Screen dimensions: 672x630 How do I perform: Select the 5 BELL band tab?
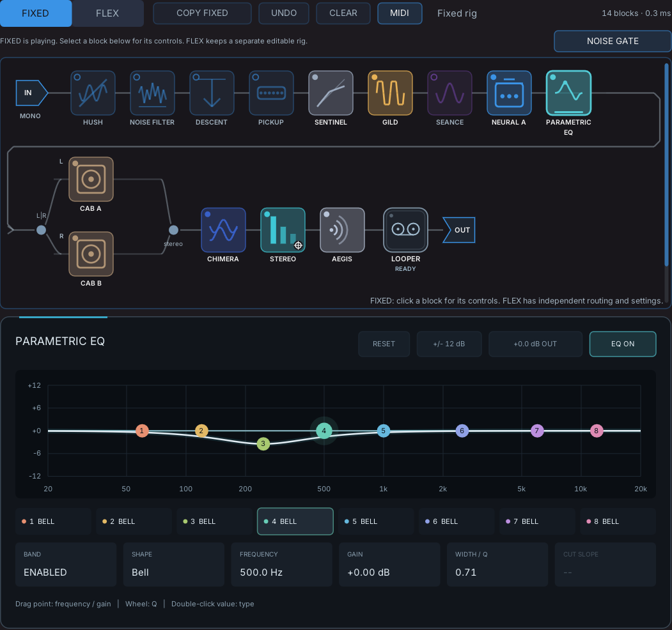376,521
